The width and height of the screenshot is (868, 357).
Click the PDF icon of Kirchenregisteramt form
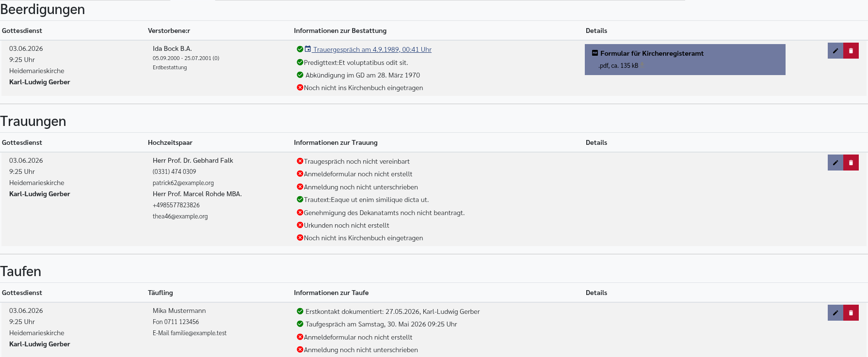tap(595, 53)
